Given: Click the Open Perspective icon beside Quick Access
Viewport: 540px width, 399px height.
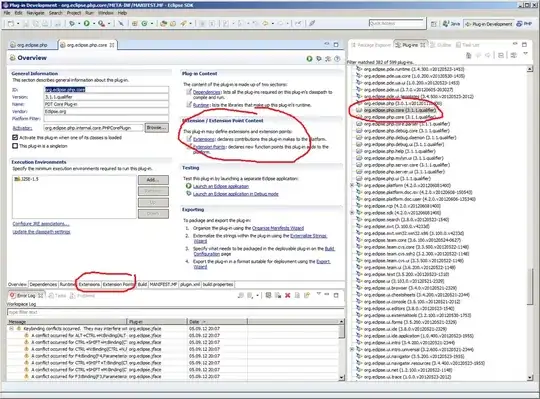Looking at the screenshot, I should click(x=434, y=24).
